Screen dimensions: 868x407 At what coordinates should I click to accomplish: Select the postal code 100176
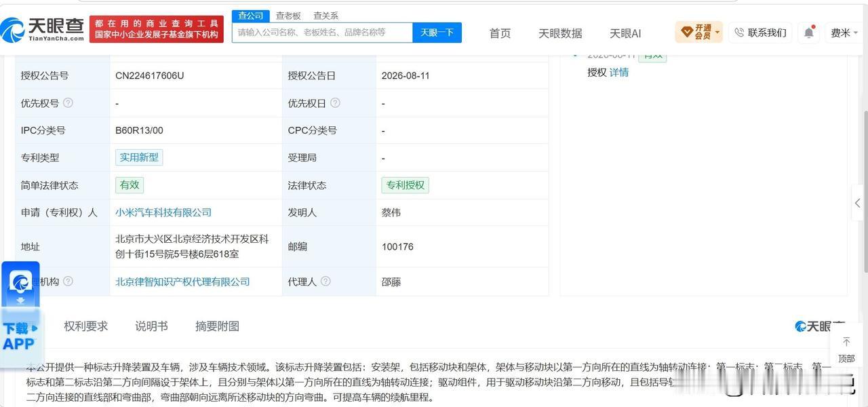(x=397, y=247)
